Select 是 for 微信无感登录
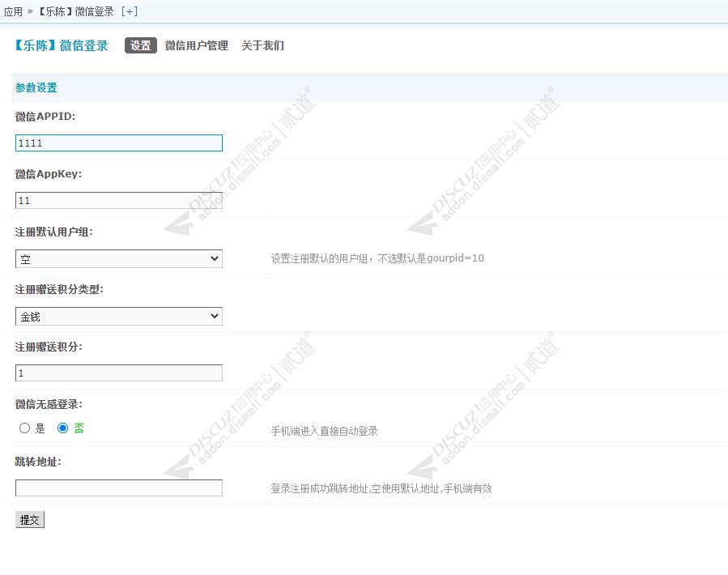Screen dimensions: 728x575 click(24, 428)
